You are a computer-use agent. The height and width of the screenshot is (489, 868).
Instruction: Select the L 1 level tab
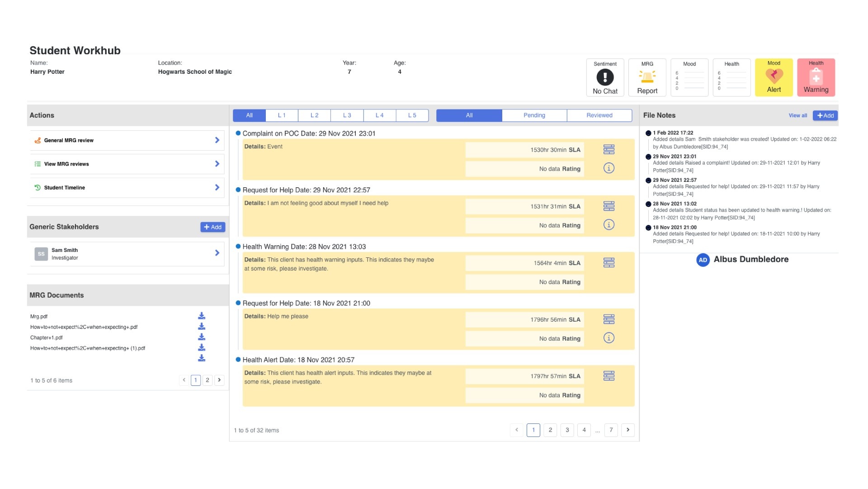[x=282, y=115]
